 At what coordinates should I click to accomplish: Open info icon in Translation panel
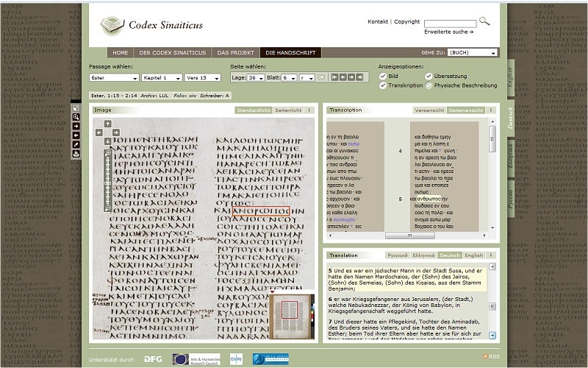pos(490,255)
